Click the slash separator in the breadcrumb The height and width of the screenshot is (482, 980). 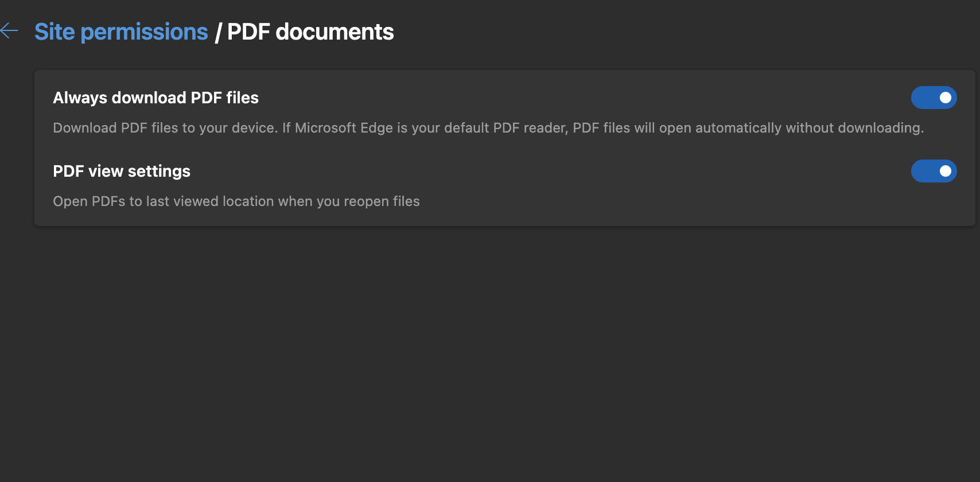(218, 33)
